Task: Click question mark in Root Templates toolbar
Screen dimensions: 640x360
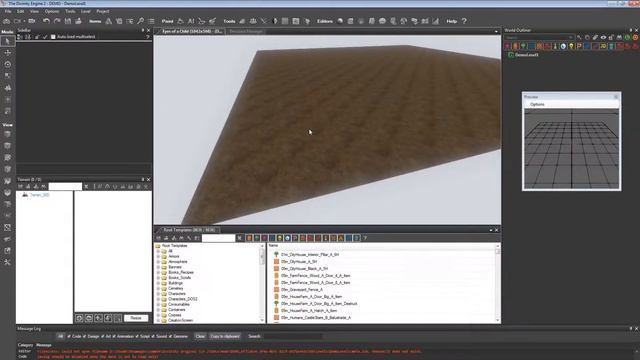Action: pyautogui.click(x=365, y=238)
